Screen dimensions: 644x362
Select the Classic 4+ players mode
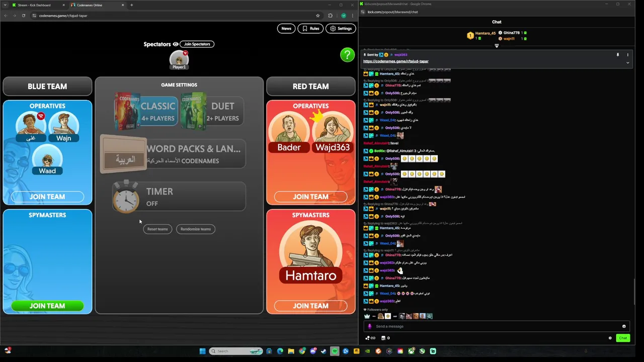pos(146,111)
